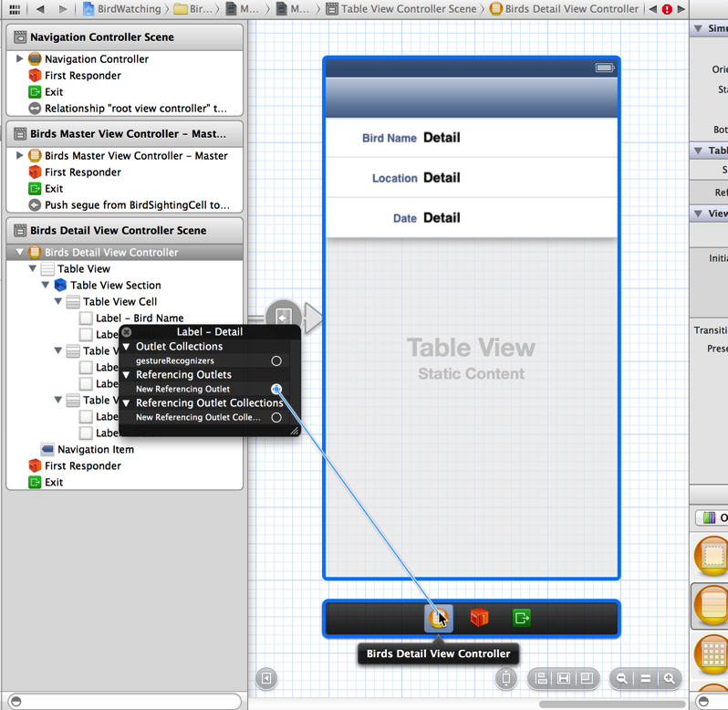Select the Navigation Item in outline
This screenshot has height=710, width=728.
[x=95, y=449]
